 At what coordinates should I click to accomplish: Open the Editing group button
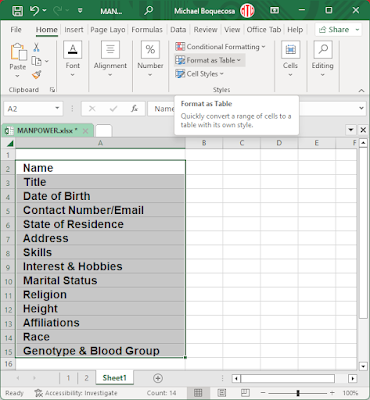322,59
